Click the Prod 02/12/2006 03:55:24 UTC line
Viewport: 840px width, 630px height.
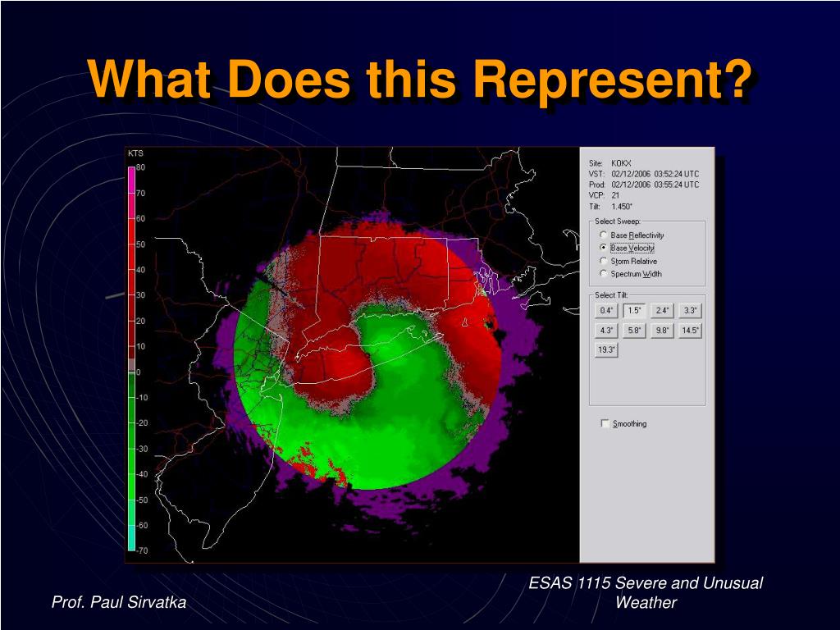coord(644,185)
